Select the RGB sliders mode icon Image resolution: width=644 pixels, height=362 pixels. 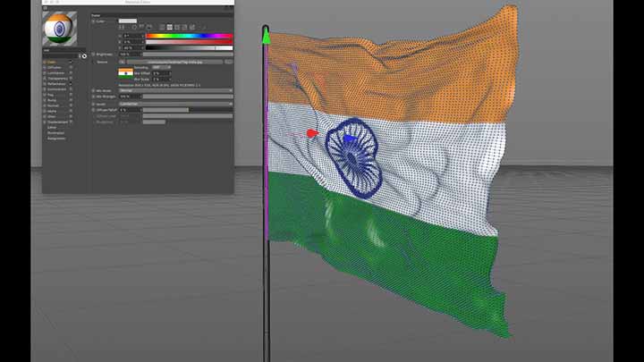[162, 27]
